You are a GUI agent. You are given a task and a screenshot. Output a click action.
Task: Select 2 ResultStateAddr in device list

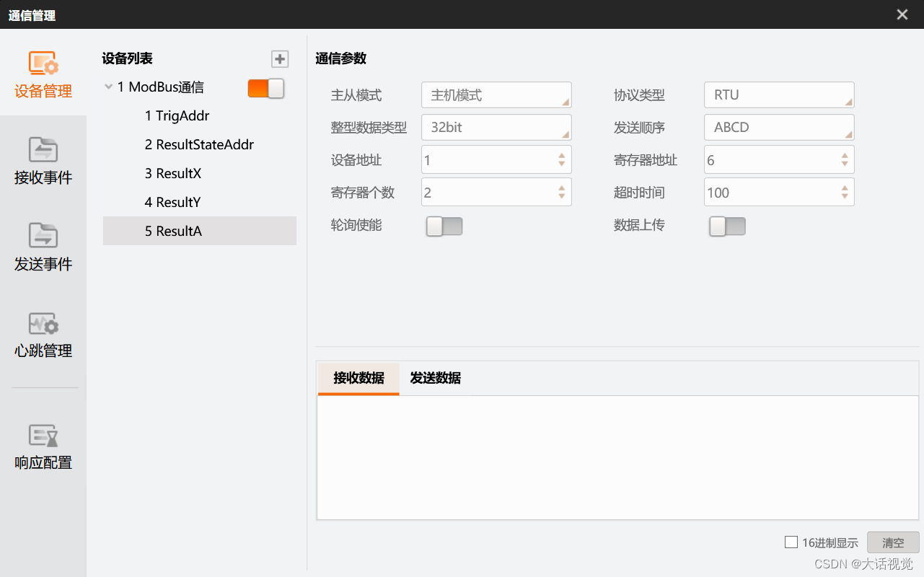200,144
